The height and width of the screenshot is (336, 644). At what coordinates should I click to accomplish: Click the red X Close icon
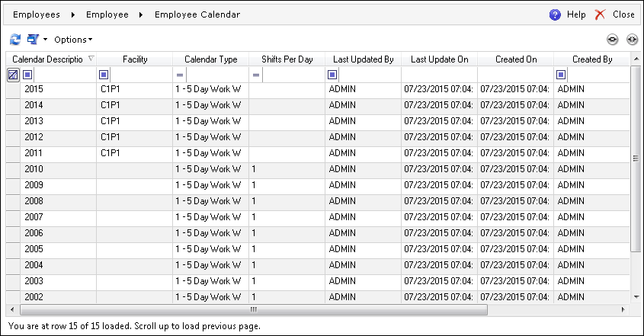(x=600, y=14)
